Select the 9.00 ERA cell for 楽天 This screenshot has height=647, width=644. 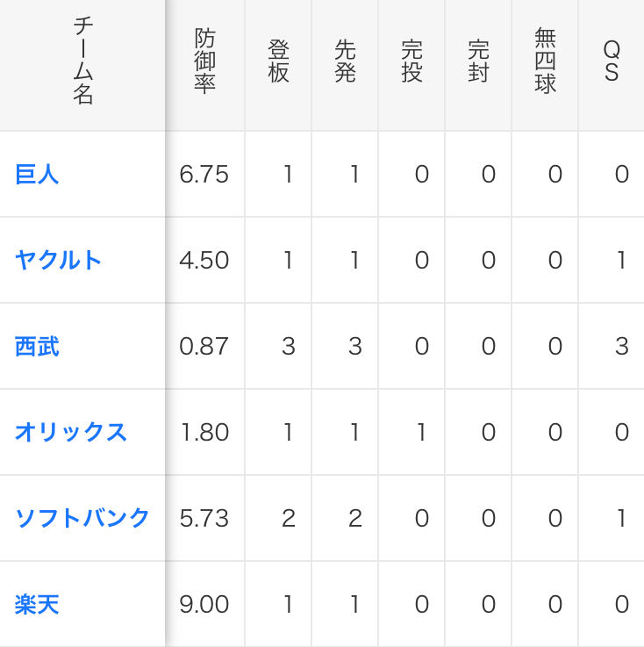pyautogui.click(x=205, y=604)
